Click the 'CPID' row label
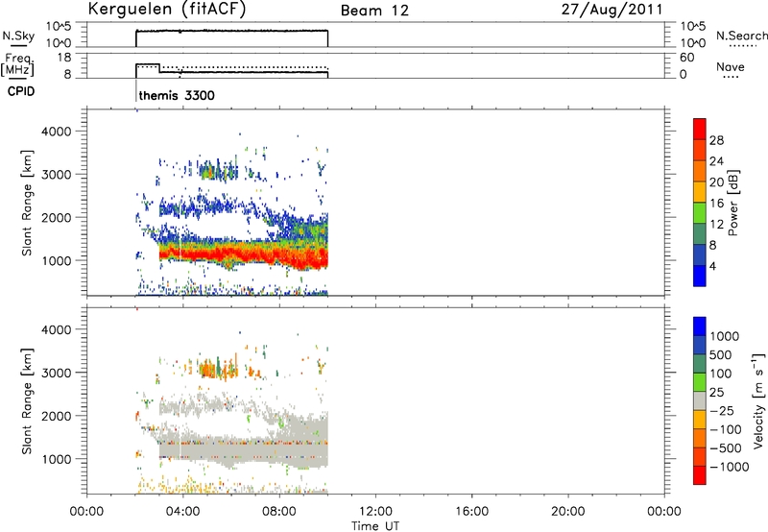 [21, 91]
